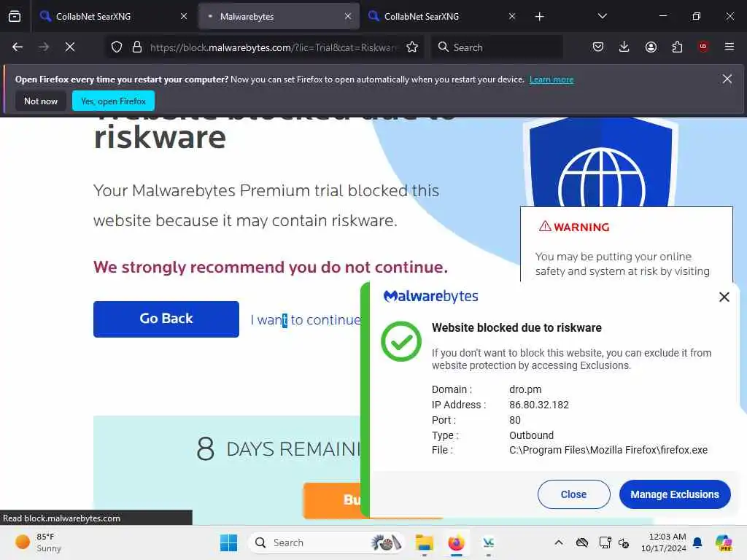Open clock and date 12:03 AM
The width and height of the screenshot is (747, 560).
(664, 542)
